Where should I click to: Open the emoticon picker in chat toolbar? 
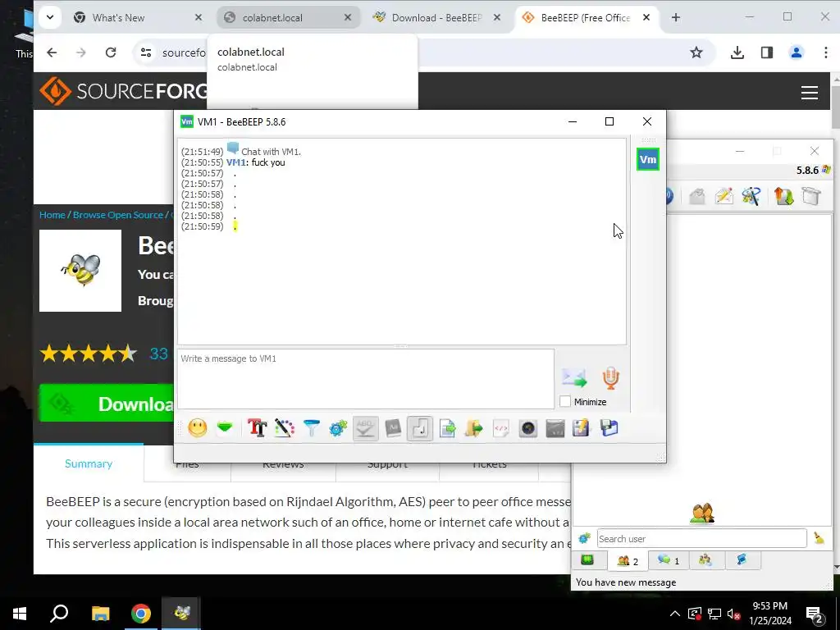pos(197,428)
